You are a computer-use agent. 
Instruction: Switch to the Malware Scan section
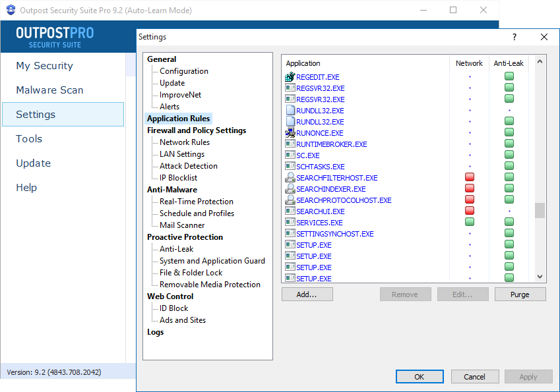[55, 90]
